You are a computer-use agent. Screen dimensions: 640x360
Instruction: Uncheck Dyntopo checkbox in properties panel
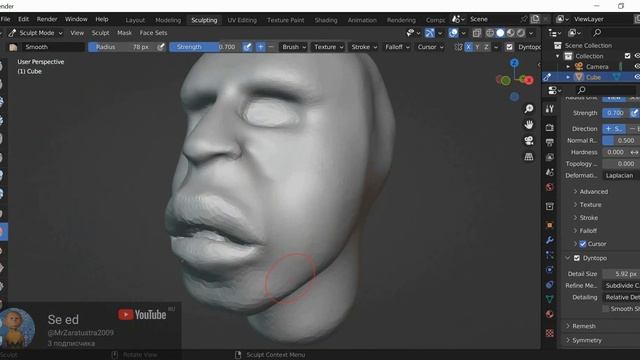pos(577,258)
